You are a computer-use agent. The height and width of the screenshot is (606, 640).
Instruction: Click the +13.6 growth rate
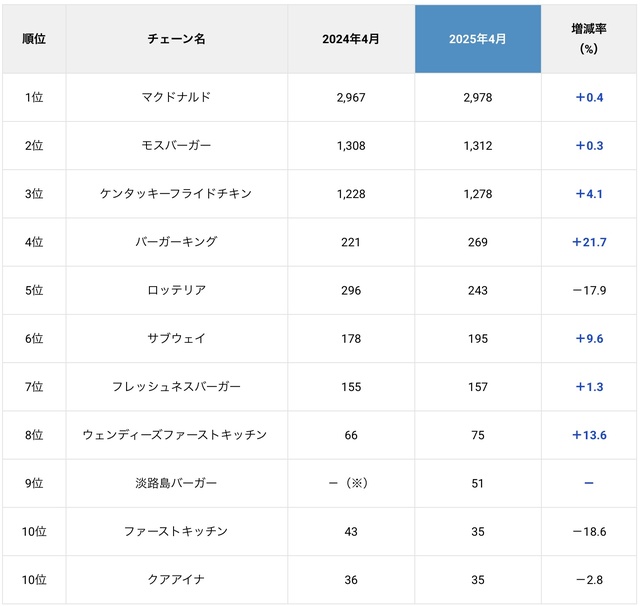(589, 435)
